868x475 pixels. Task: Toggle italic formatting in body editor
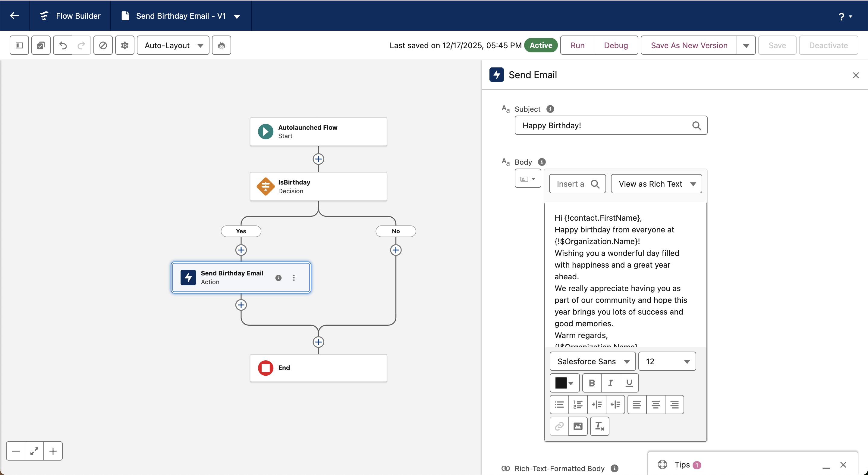pos(610,383)
